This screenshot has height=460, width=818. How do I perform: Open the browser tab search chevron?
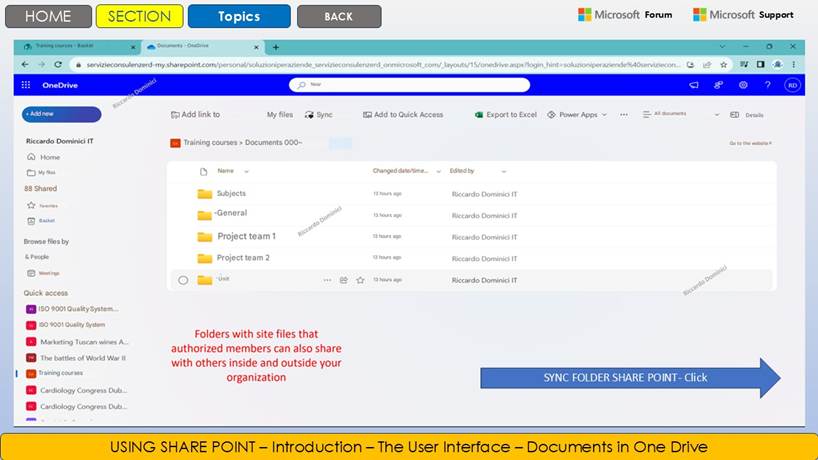pos(722,46)
